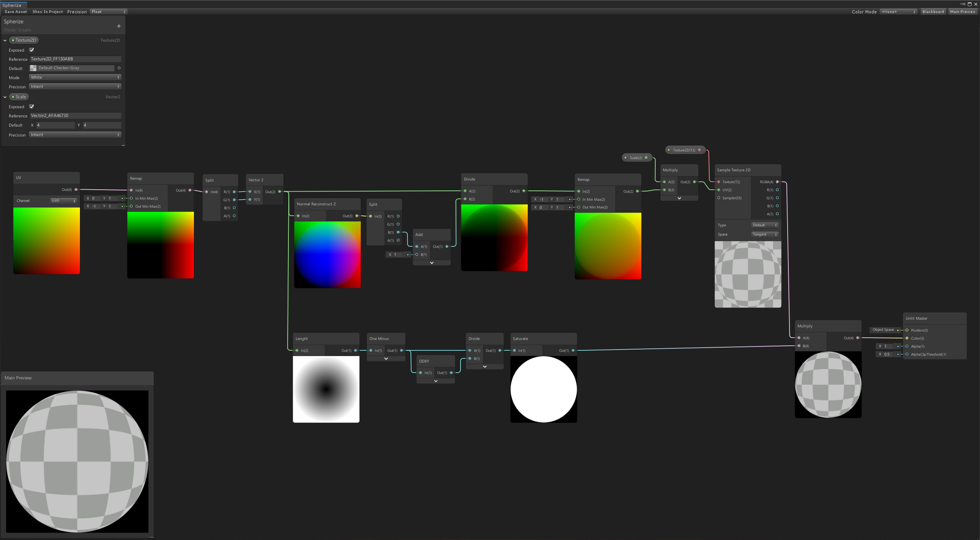The height and width of the screenshot is (540, 980).
Task: Click the Out(4) output port on the UV node
Action: pos(76,189)
